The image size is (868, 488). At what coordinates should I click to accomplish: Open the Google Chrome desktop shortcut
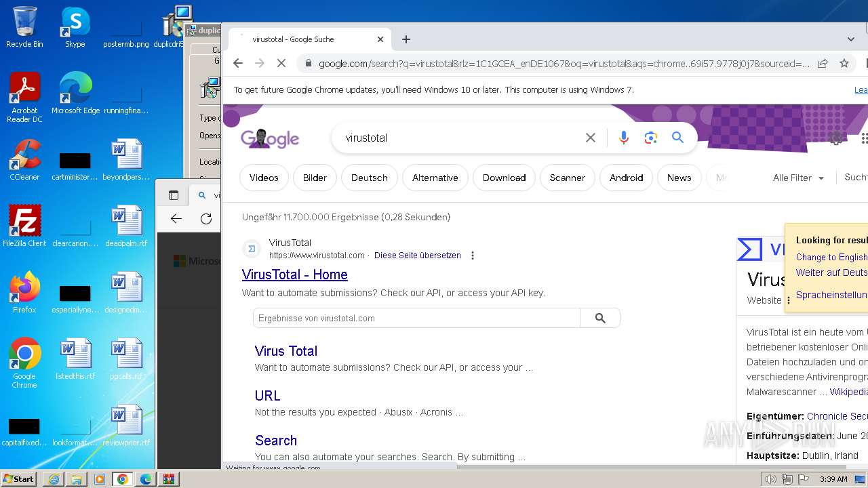(x=24, y=363)
